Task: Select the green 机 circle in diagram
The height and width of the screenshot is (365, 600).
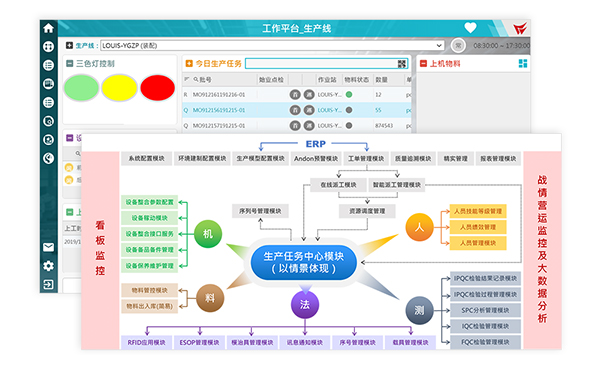Action: point(208,234)
